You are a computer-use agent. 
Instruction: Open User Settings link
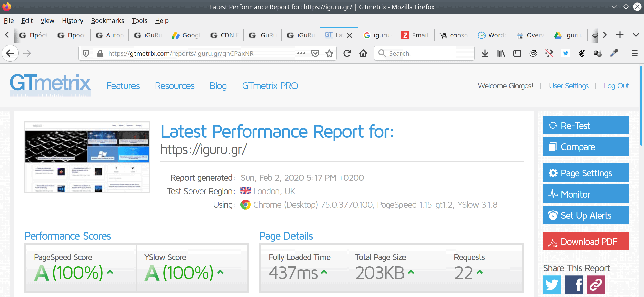pyautogui.click(x=569, y=86)
